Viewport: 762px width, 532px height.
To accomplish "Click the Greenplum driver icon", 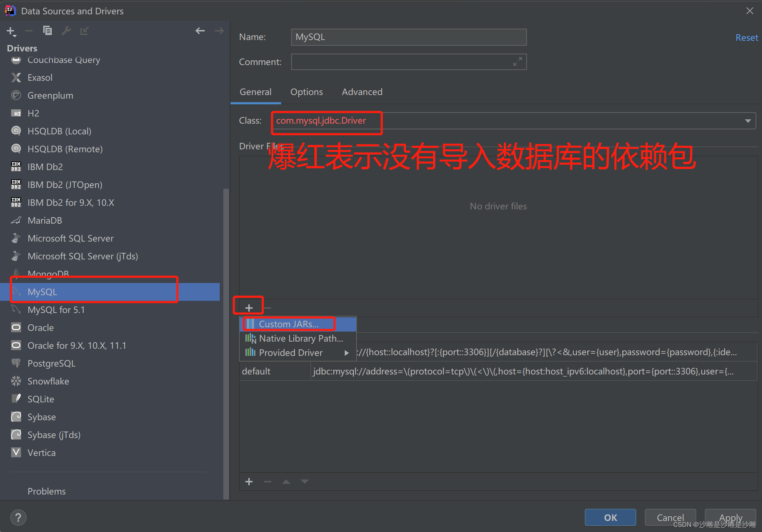I will [x=16, y=95].
